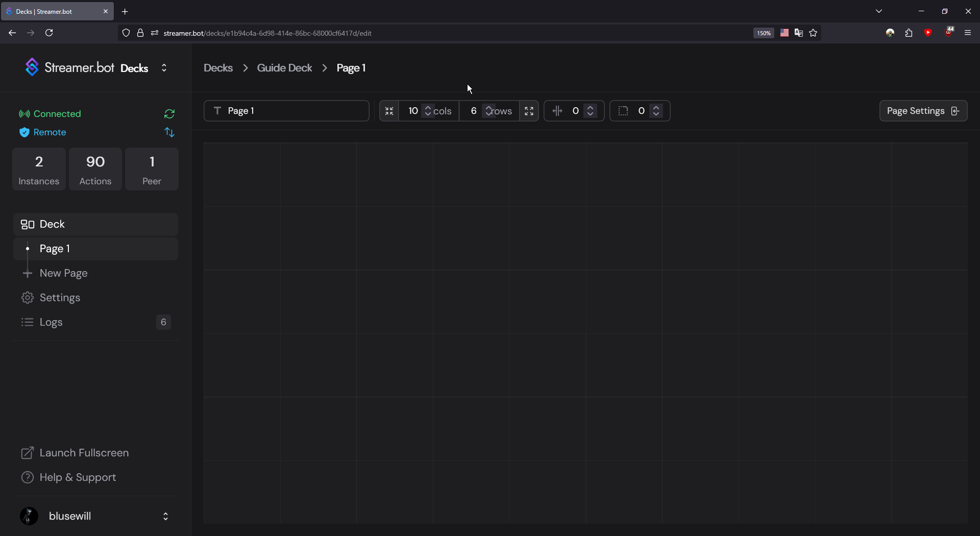Image resolution: width=980 pixels, height=536 pixels.
Task: Click the Launch Fullscreen external link icon
Action: click(29, 453)
